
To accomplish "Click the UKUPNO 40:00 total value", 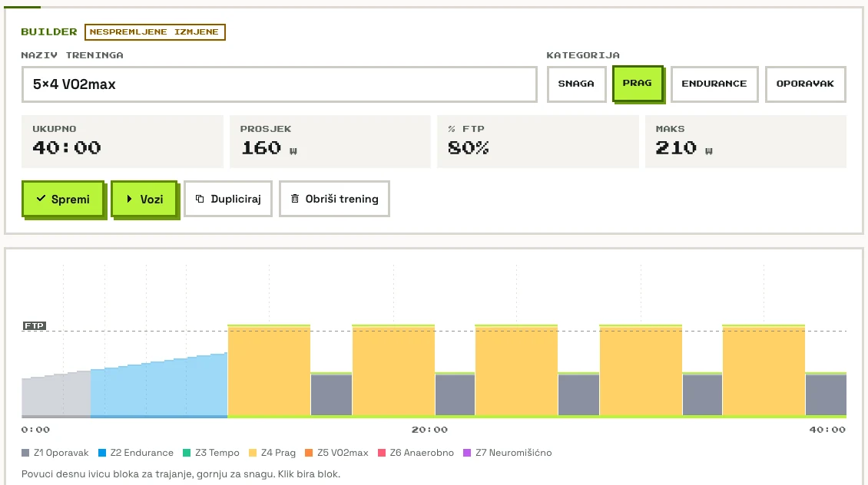I will (x=66, y=147).
